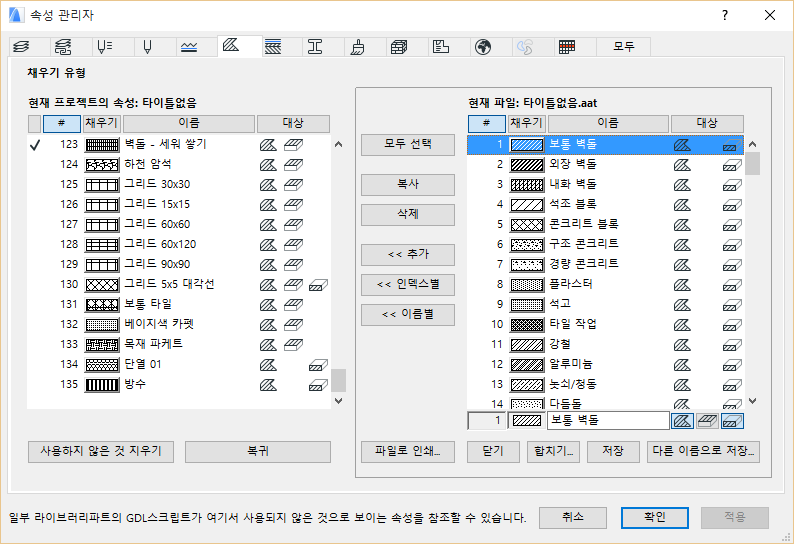Select the 구조 콘크리트 row

(x=606, y=245)
